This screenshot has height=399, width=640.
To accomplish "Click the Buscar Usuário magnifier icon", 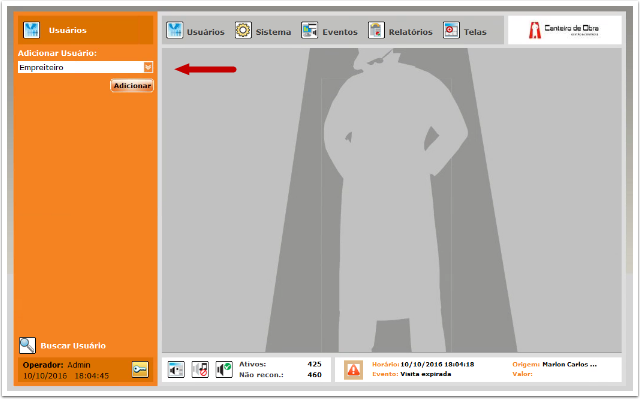I will (x=27, y=346).
